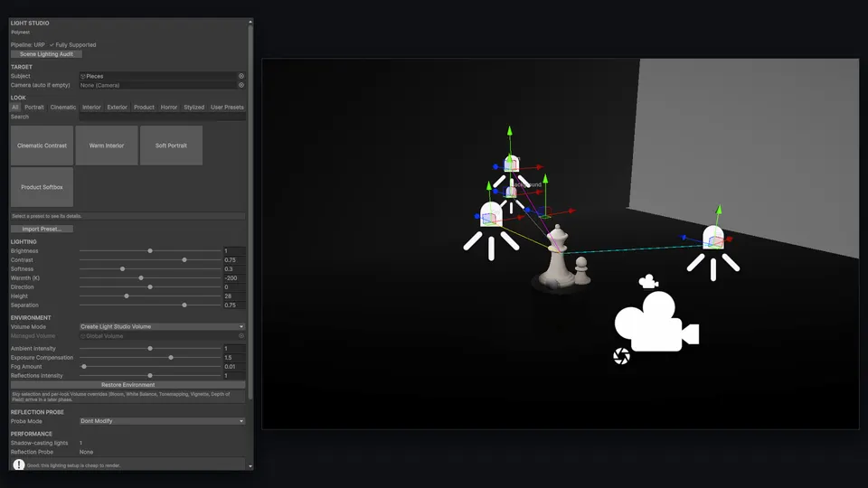Screen dimensions: 868x488
Task: Select the Interior look filter tab
Action: [92, 108]
